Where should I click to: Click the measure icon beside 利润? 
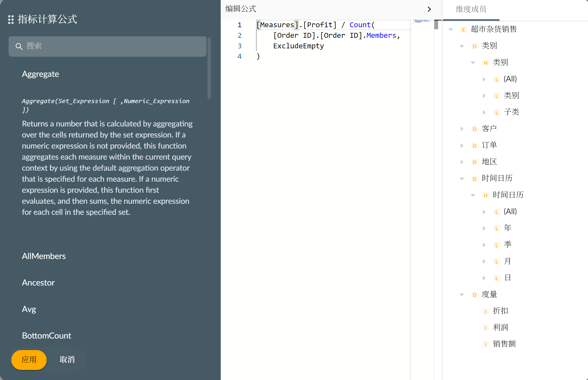pyautogui.click(x=485, y=328)
